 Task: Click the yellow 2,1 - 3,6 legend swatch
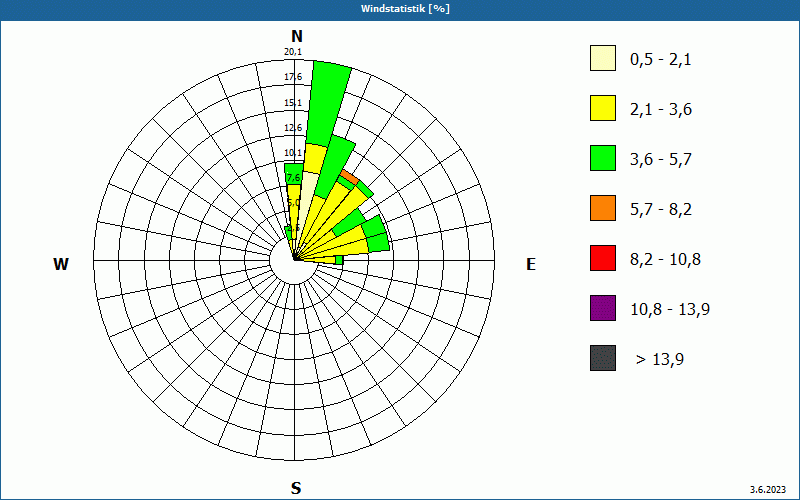click(603, 108)
